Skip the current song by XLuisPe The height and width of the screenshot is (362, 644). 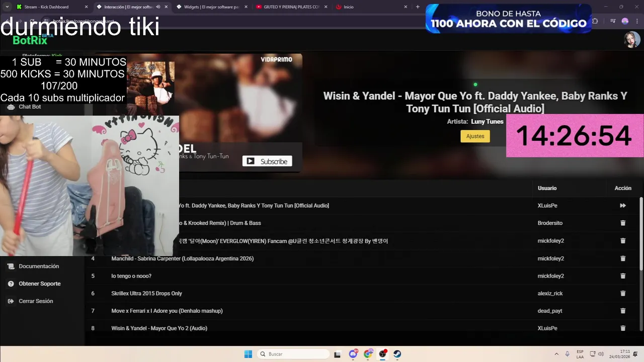(x=623, y=206)
